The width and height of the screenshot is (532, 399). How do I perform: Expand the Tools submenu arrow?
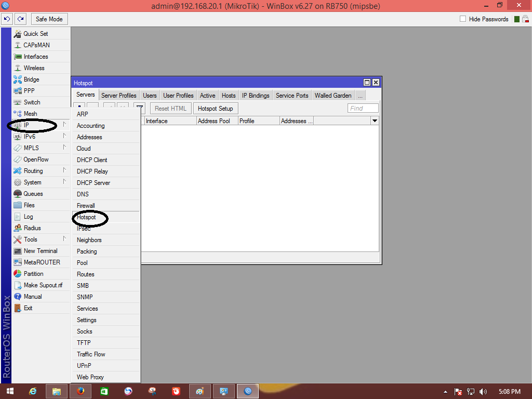(64, 239)
